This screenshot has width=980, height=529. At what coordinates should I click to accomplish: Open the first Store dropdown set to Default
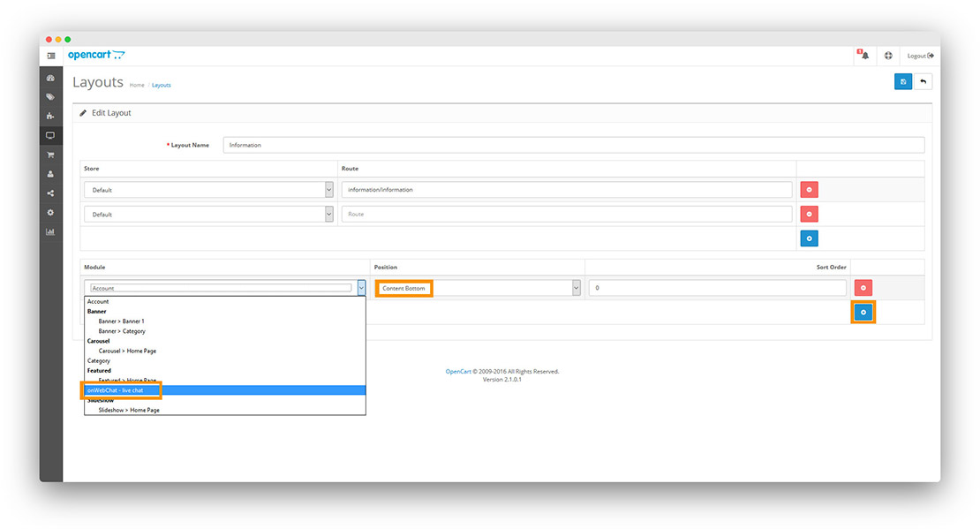(x=207, y=189)
